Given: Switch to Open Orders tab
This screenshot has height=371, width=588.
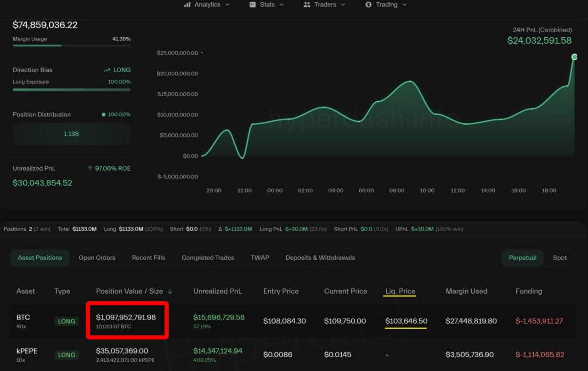Looking at the screenshot, I should coord(97,258).
